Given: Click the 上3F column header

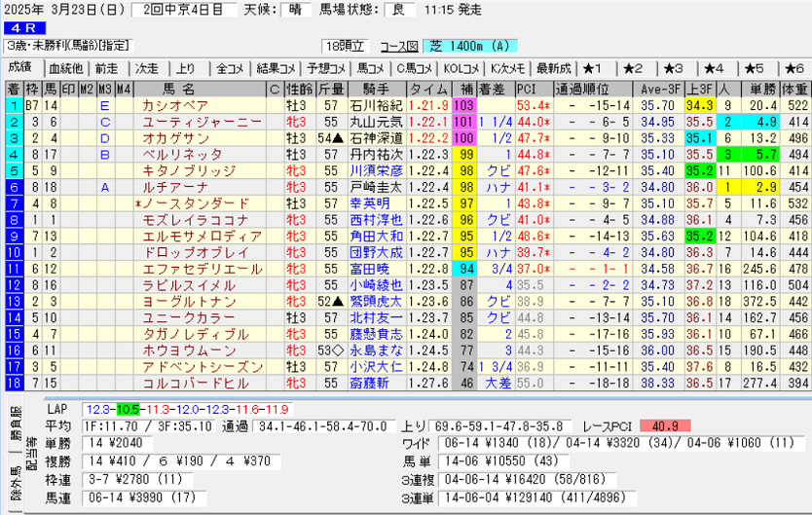Looking at the screenshot, I should (x=695, y=89).
